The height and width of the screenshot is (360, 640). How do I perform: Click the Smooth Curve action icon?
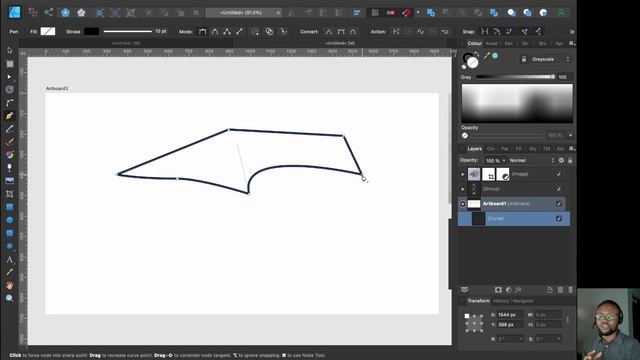click(x=420, y=31)
